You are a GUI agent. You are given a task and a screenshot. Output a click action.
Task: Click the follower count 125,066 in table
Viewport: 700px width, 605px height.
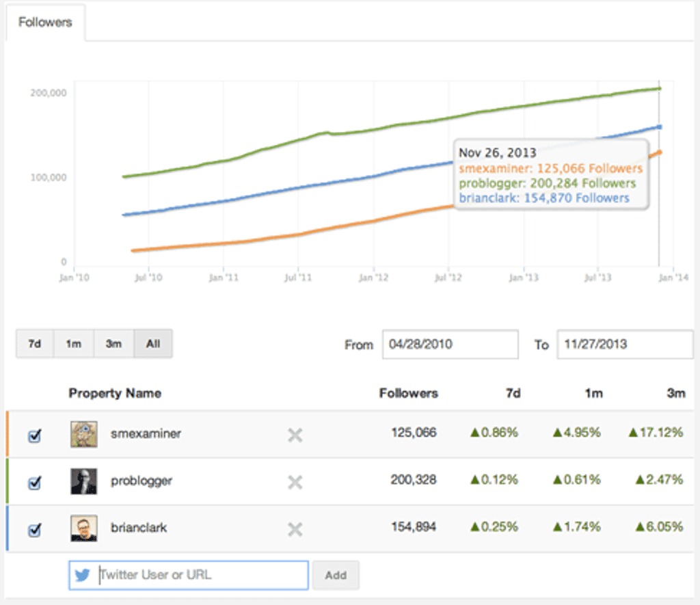tap(414, 433)
